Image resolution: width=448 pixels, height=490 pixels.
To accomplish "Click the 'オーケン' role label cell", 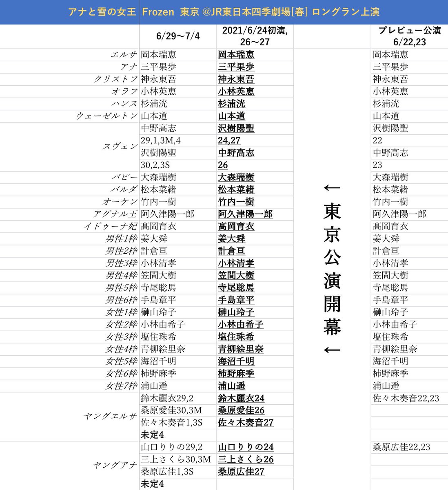I will coord(70,202).
